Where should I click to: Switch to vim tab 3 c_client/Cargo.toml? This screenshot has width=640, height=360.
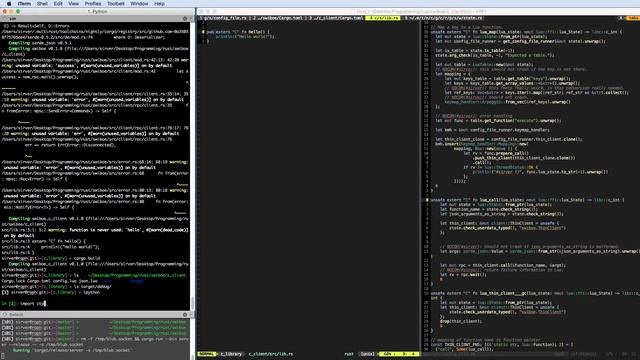tap(335, 18)
